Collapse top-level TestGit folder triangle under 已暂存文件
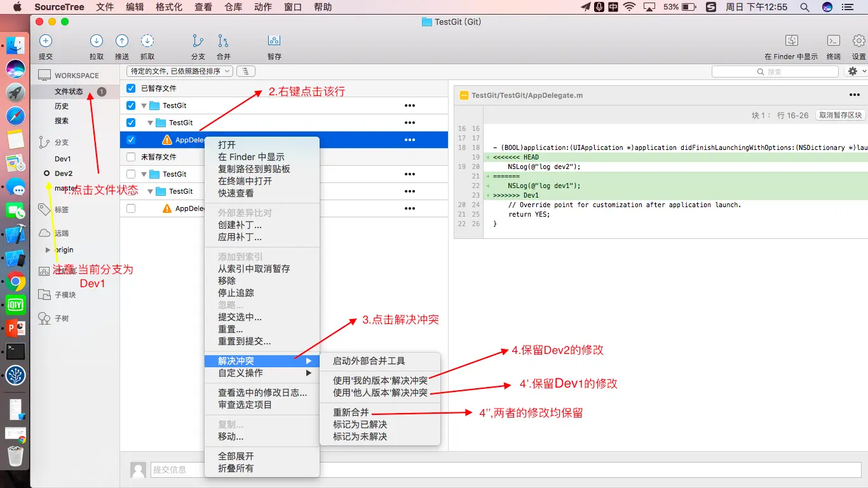The image size is (868, 488). click(x=144, y=105)
